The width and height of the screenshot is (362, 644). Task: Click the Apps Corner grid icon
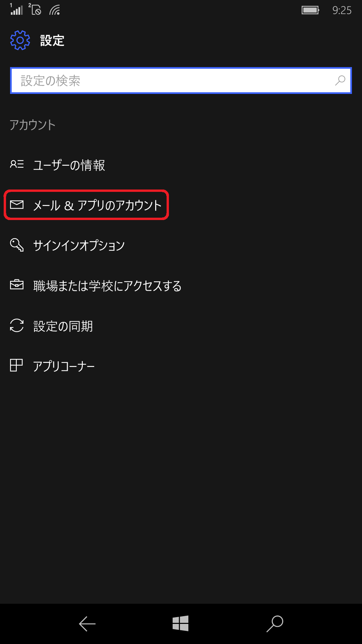tap(16, 365)
